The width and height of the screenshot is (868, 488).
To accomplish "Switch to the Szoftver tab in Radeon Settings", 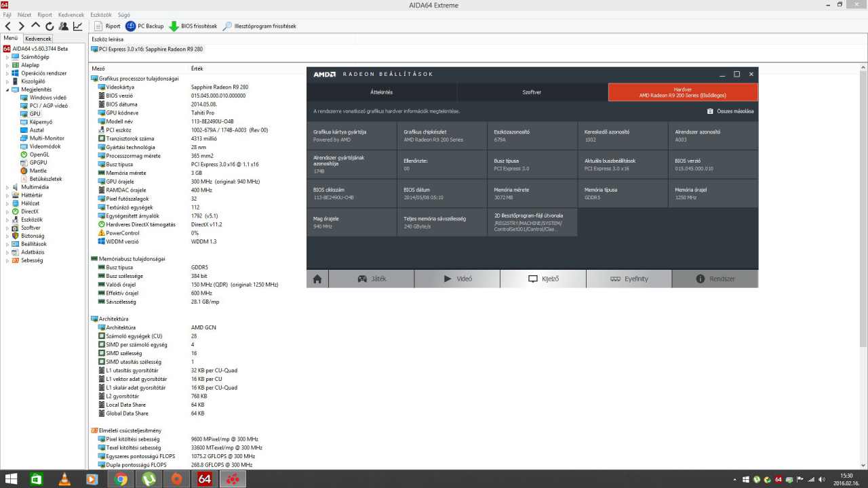I will [x=532, y=92].
